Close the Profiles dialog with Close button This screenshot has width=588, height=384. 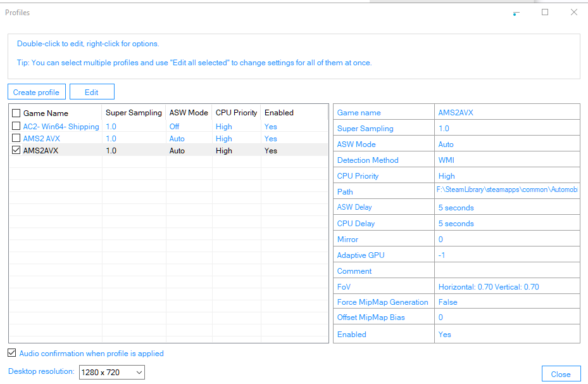point(561,374)
